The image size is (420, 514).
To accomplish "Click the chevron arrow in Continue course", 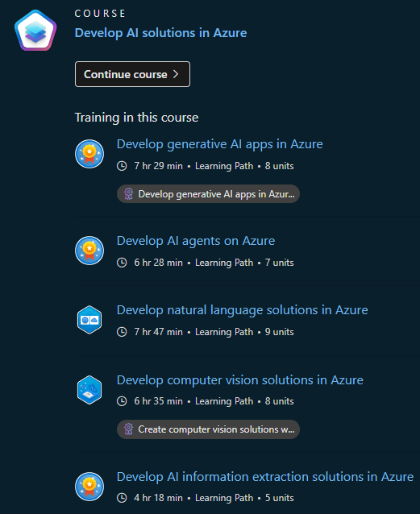I will tap(176, 74).
